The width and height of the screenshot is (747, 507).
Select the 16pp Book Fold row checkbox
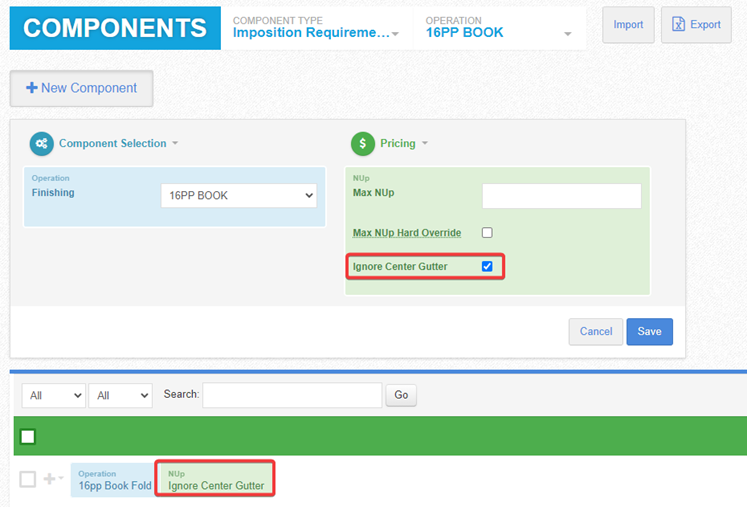click(28, 479)
